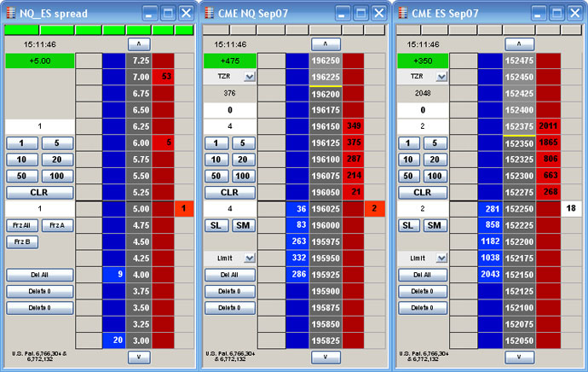Open TZR dropdown in CME NQ Sep07
This screenshot has height=372, width=588.
click(x=249, y=77)
